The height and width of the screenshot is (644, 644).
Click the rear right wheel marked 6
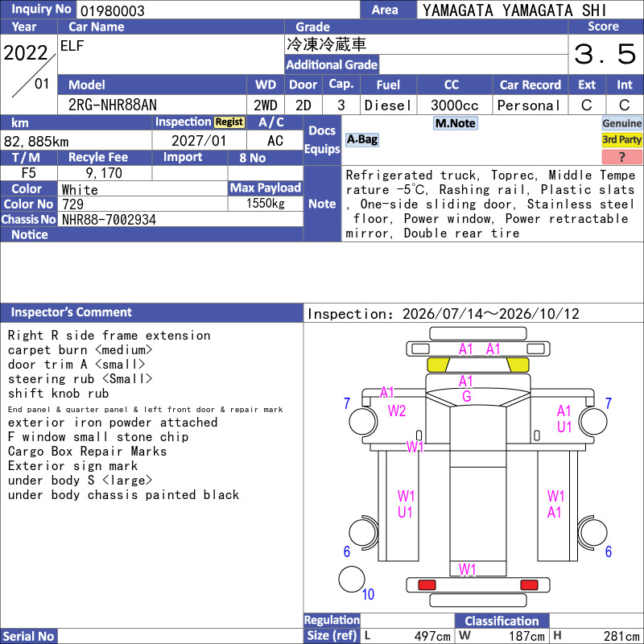pyautogui.click(x=592, y=533)
